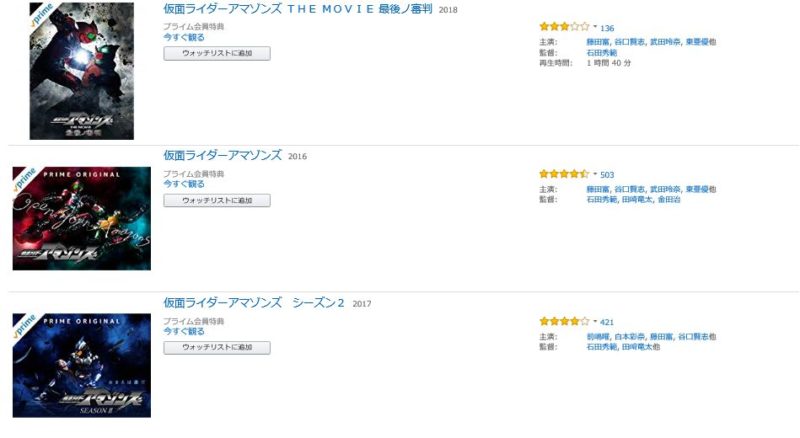Open the 136 reviews count link
800x438 pixels.
pos(607,28)
